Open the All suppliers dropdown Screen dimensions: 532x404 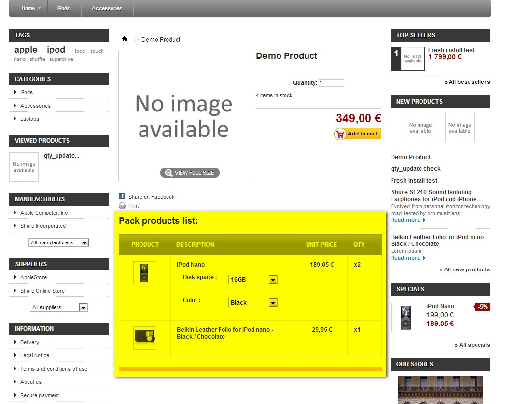pyautogui.click(x=58, y=307)
